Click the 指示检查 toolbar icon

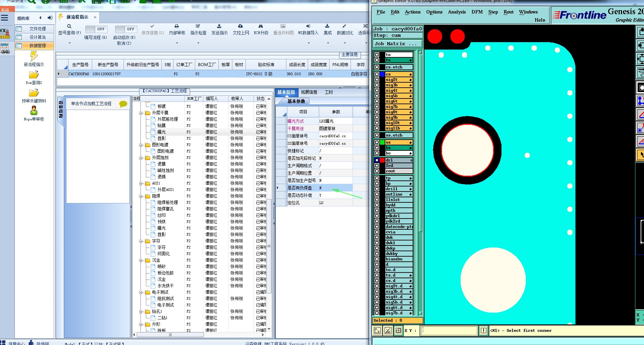198,26
